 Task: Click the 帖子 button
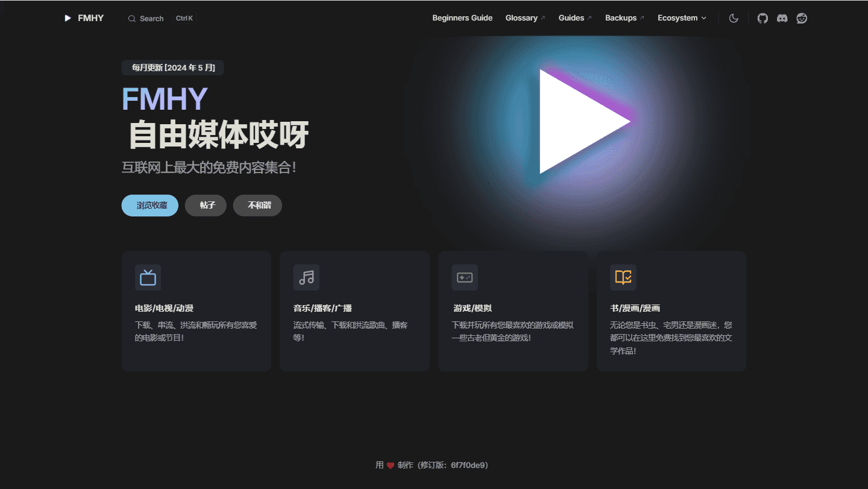point(206,205)
